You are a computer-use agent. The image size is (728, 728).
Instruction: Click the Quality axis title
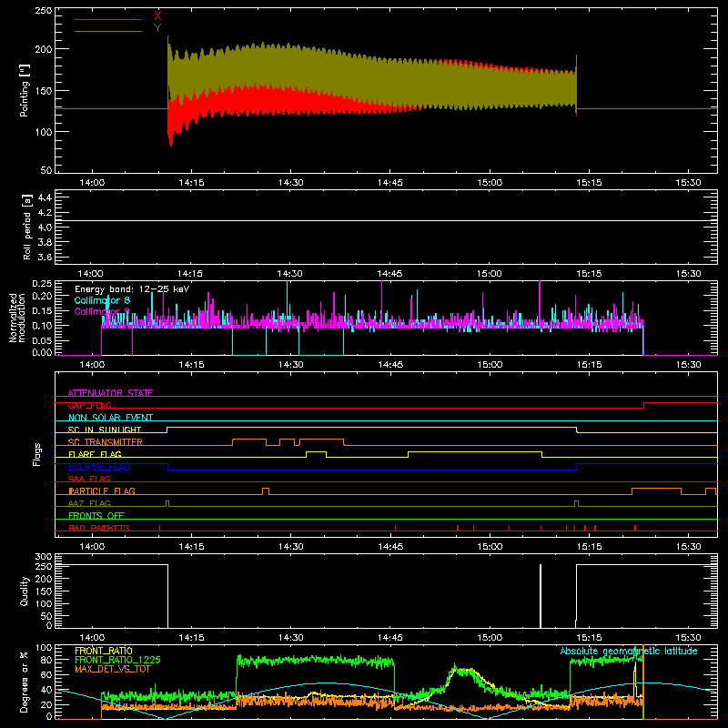point(25,591)
